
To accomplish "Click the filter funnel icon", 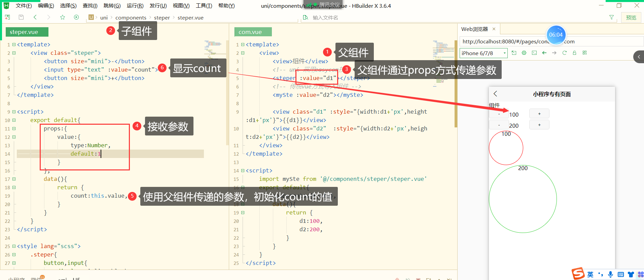I will tap(611, 17).
